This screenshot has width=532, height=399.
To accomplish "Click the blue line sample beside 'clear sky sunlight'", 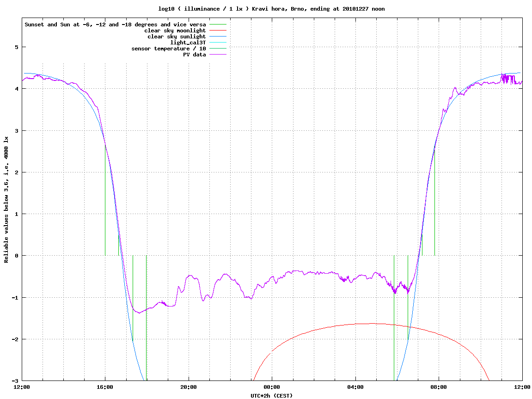I will tap(218, 37).
